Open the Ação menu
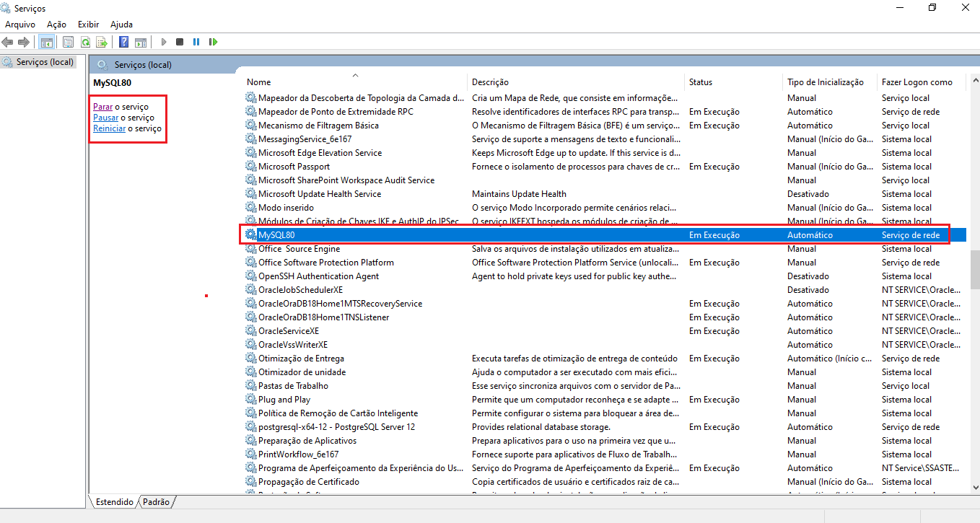The image size is (980, 523). pyautogui.click(x=56, y=25)
